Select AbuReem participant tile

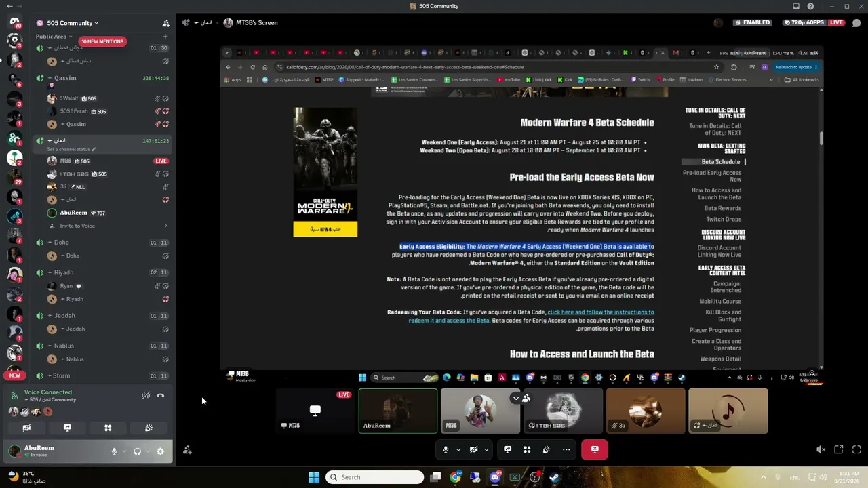pyautogui.click(x=398, y=411)
